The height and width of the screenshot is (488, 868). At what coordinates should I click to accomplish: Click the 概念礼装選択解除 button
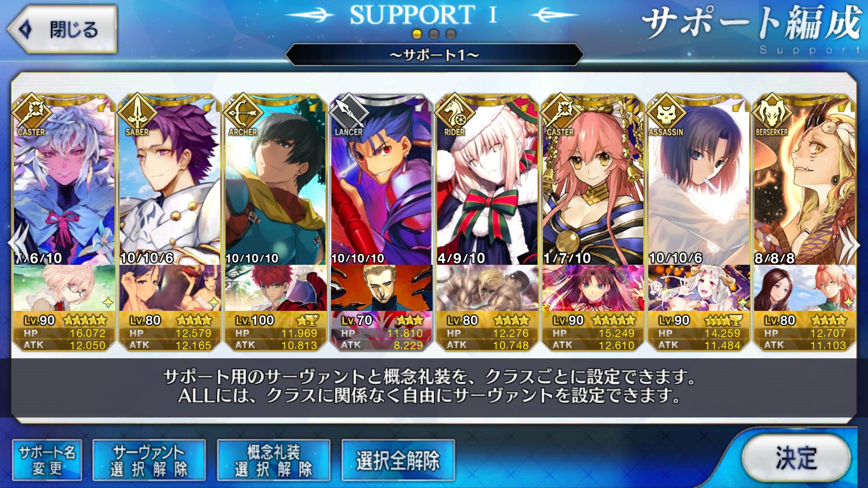tap(274, 460)
